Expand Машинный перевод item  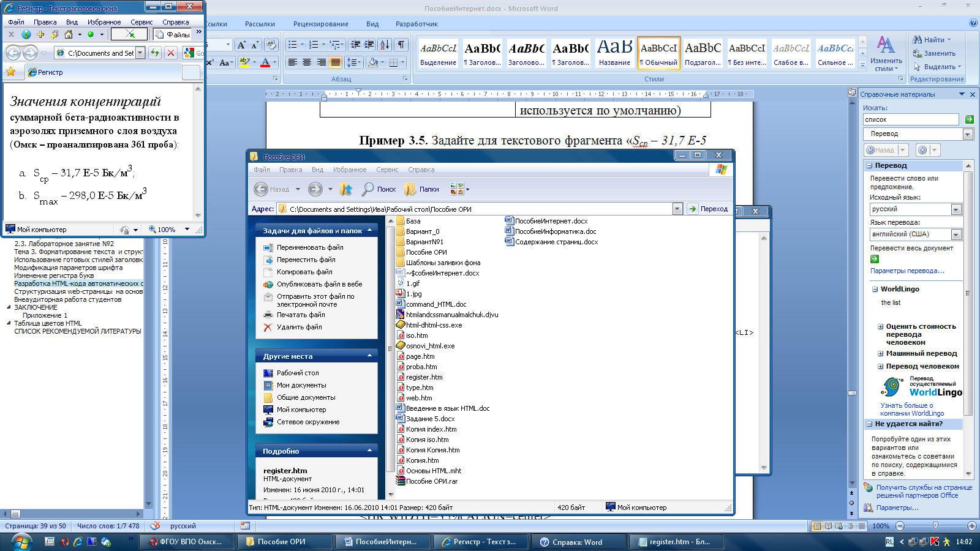coord(880,353)
